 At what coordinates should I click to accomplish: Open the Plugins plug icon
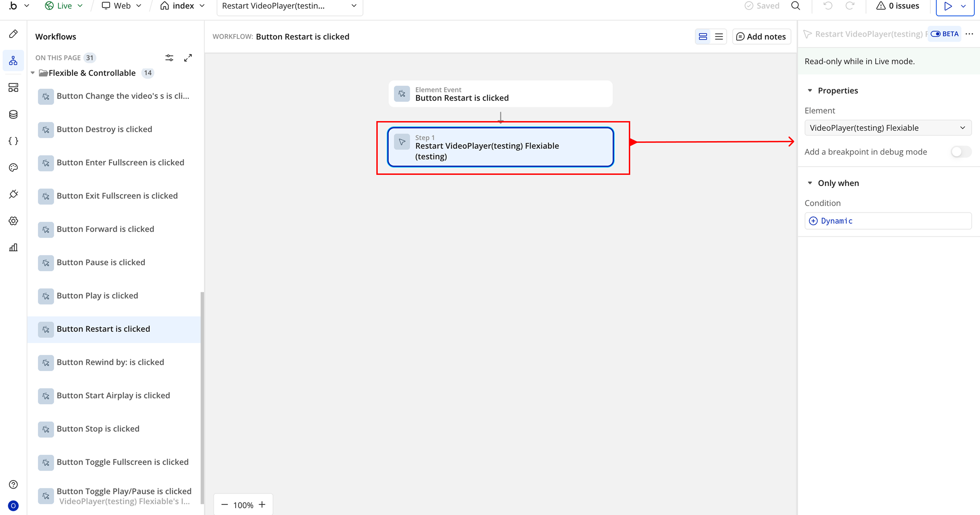13,194
